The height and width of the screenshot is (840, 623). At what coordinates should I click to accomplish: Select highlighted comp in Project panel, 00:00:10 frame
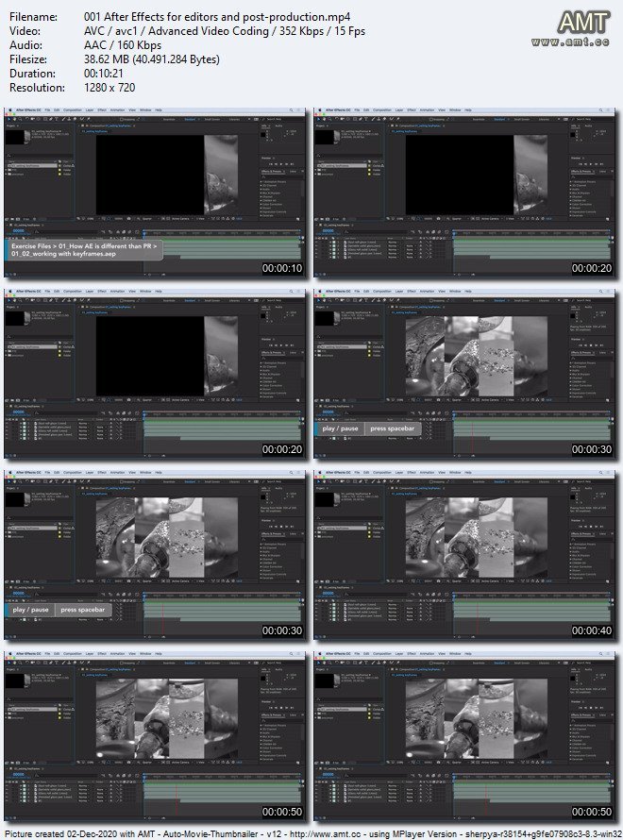[x=32, y=165]
